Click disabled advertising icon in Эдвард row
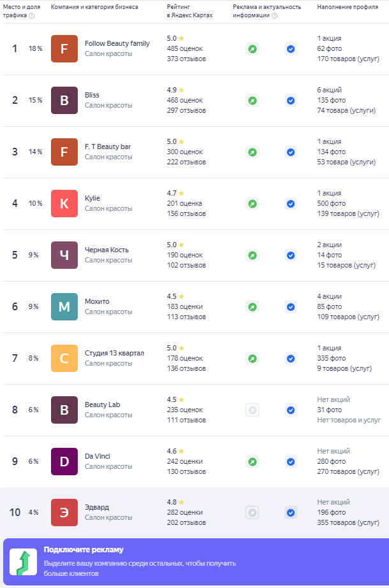The image size is (389, 588). click(253, 513)
